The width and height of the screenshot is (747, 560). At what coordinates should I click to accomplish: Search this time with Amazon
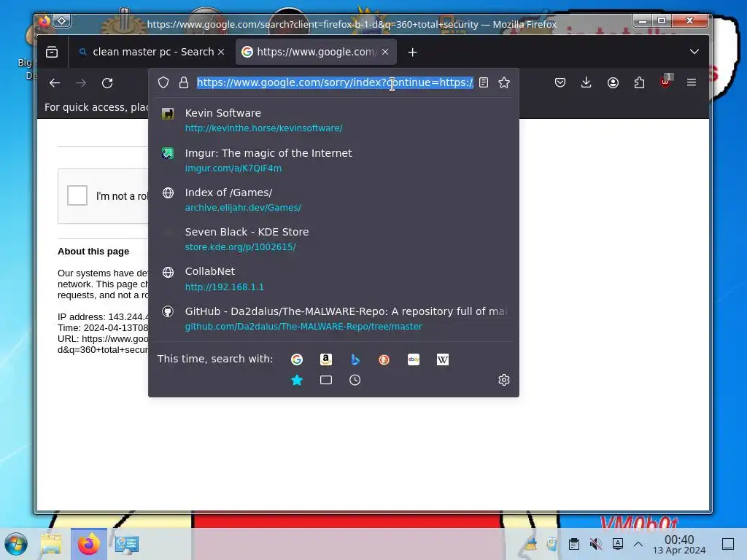[x=326, y=359]
